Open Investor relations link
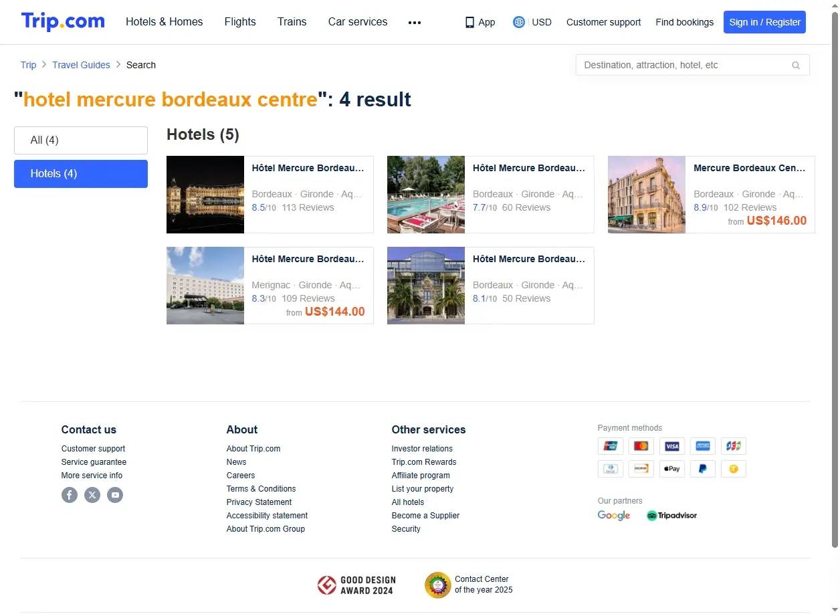The image size is (840, 616). (422, 449)
